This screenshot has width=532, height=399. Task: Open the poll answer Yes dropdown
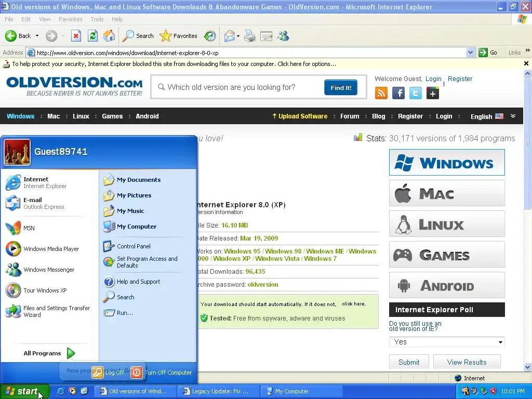click(x=447, y=342)
